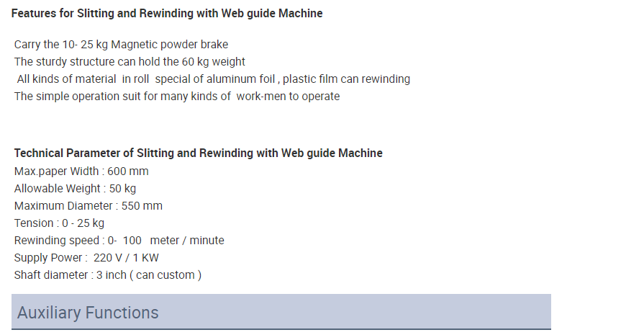Click the word 'rewinding' in the material line

(x=386, y=79)
